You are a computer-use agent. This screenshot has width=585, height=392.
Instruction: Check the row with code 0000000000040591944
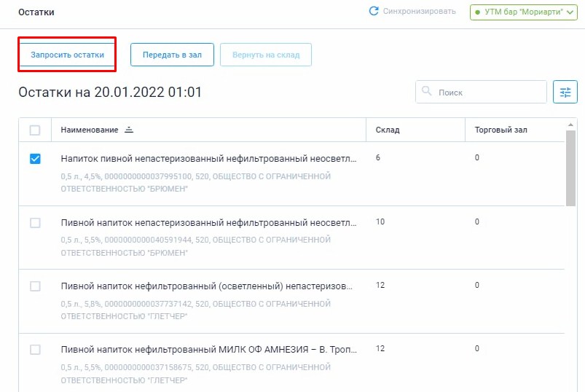(35, 223)
